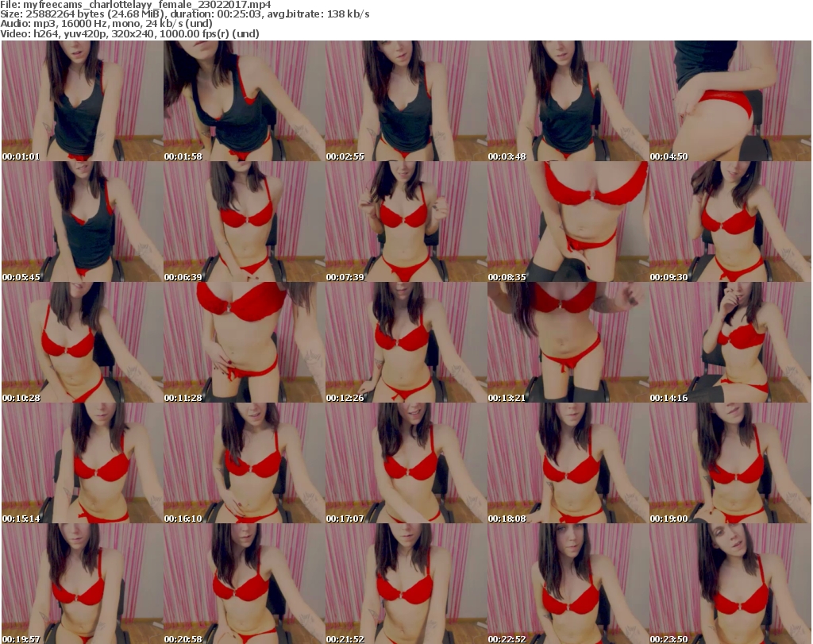Select the thumbnail timestamped 00:20:58

tap(245, 584)
